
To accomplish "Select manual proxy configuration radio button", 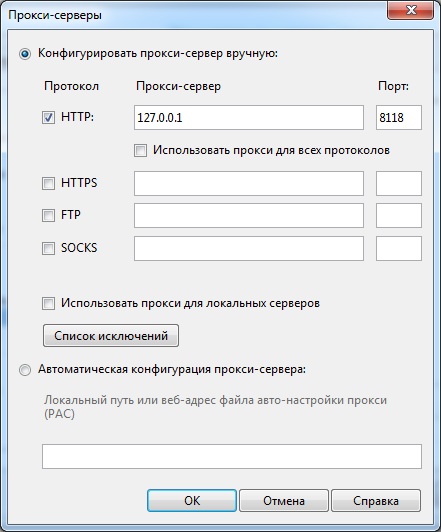I will 25,54.
